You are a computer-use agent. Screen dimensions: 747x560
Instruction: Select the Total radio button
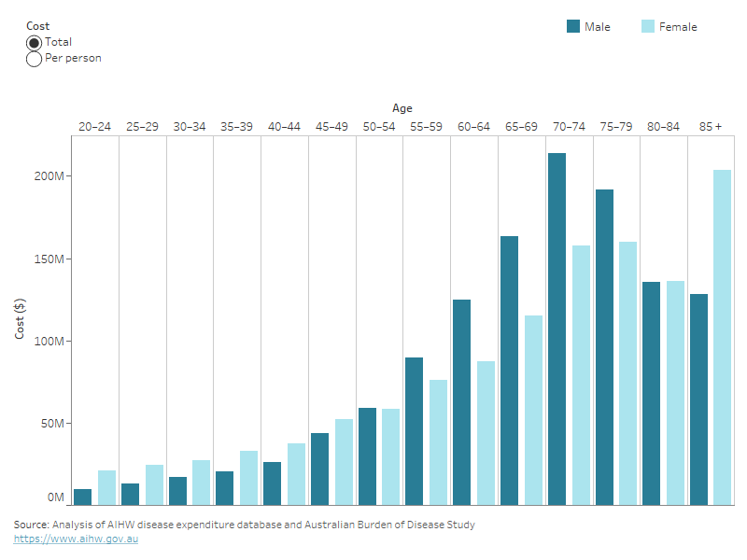click(x=34, y=41)
